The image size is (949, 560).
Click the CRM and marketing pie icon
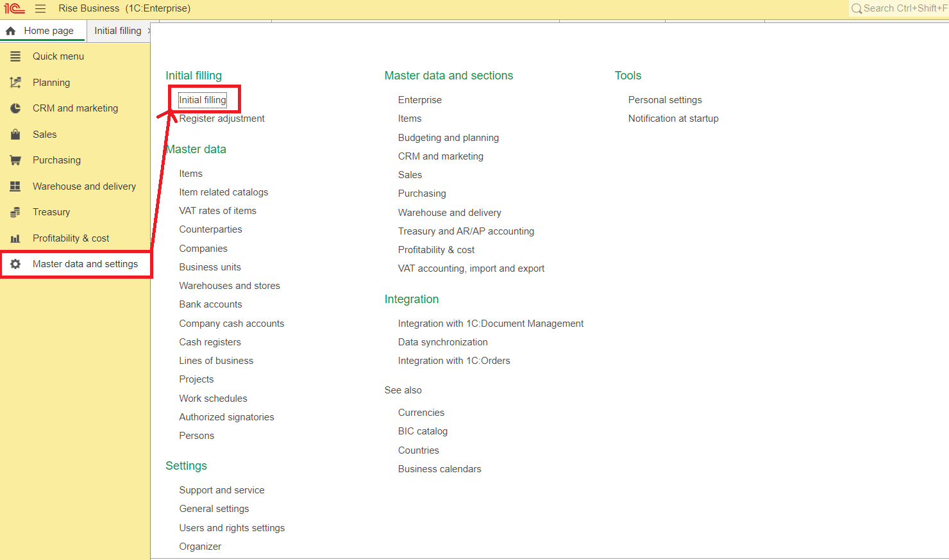(15, 108)
